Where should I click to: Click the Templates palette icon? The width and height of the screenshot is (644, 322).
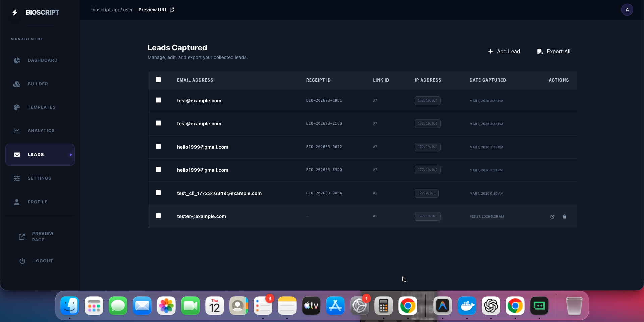[x=16, y=107]
